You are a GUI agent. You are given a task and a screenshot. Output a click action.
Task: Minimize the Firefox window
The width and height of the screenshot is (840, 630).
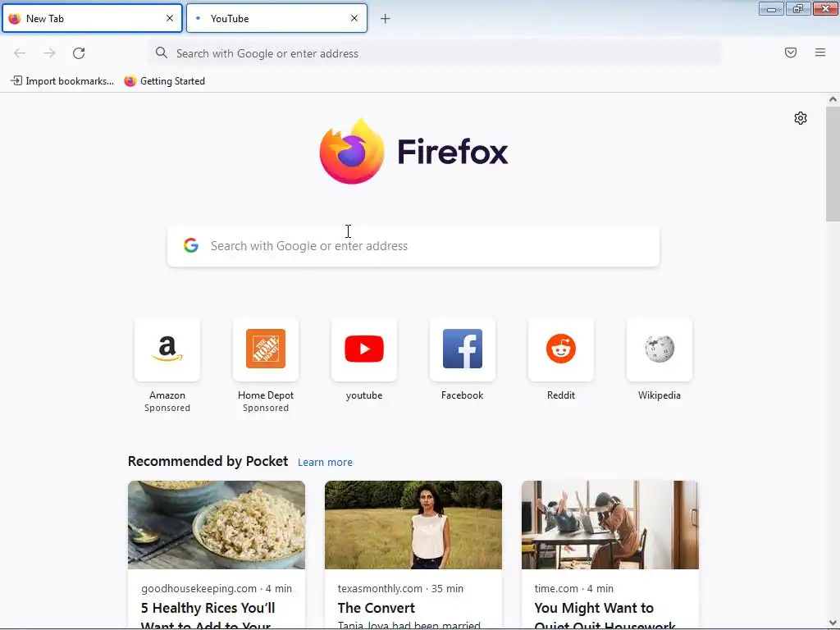[x=771, y=8]
